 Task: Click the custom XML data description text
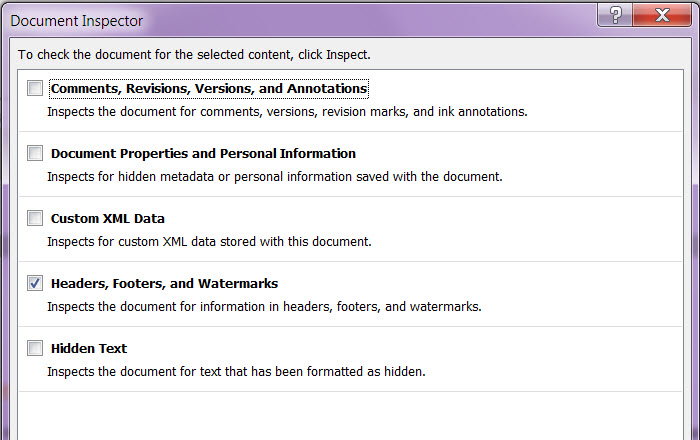pyautogui.click(x=209, y=242)
